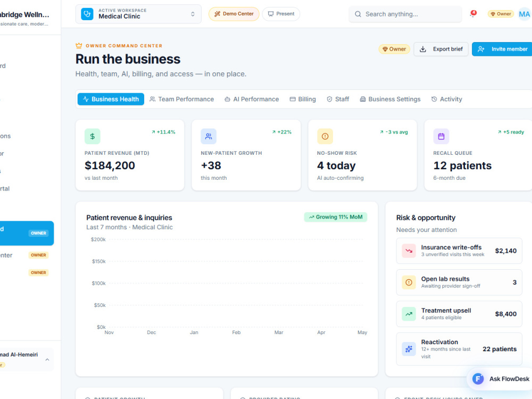This screenshot has height=399, width=532.
Task: Click the Team Performance people icon
Action: 153,99
